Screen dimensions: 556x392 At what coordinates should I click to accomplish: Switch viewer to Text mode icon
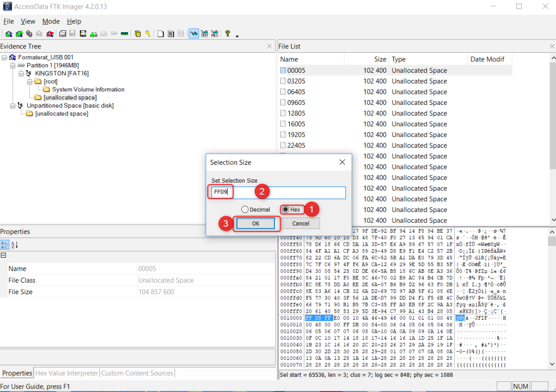204,34
